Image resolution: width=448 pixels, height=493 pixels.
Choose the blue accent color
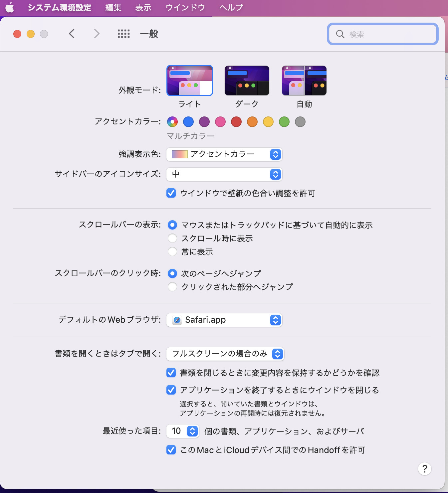coord(188,122)
